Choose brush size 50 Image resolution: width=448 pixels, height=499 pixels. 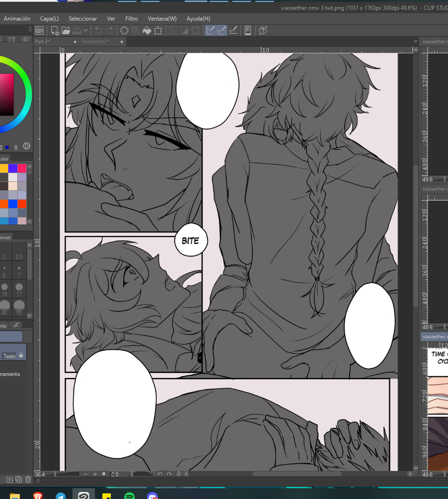click(x=19, y=308)
